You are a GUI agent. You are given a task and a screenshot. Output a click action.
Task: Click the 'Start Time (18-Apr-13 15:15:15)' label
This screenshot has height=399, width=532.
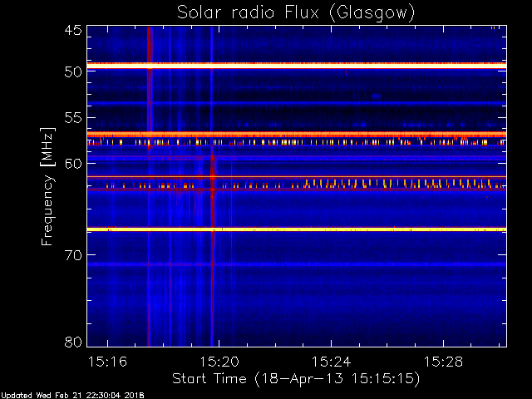[x=296, y=379]
